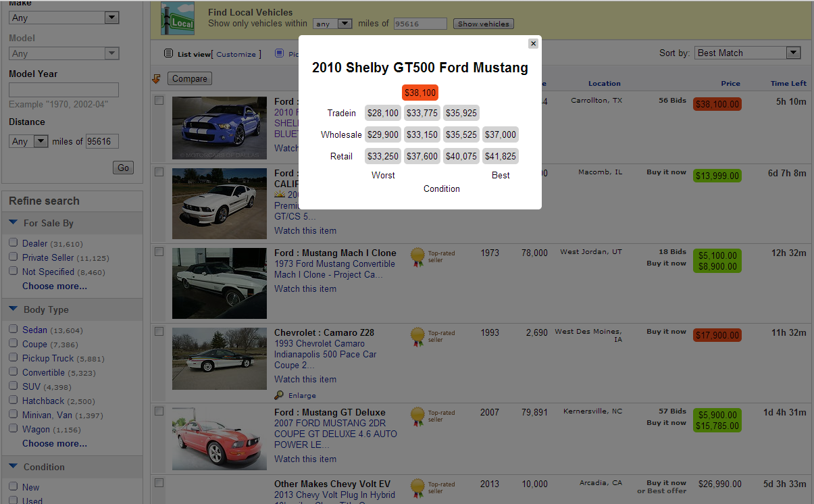Collapse the For Sale By section

(13, 222)
